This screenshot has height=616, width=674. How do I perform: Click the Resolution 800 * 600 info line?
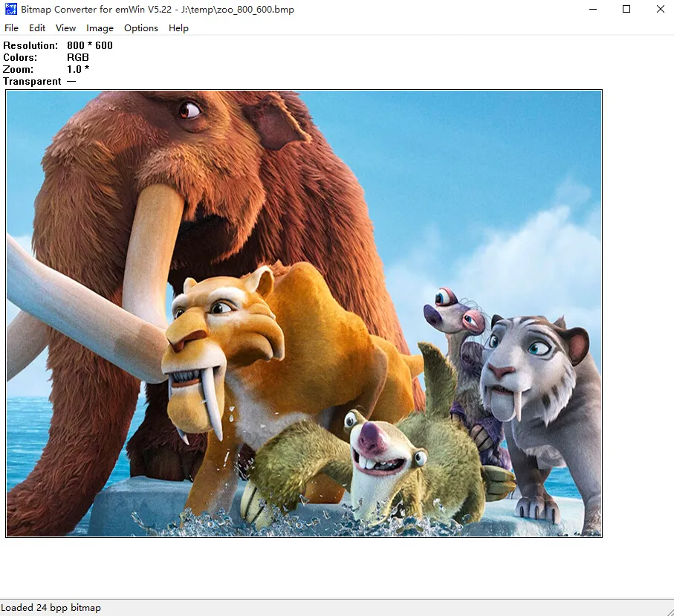(x=58, y=45)
